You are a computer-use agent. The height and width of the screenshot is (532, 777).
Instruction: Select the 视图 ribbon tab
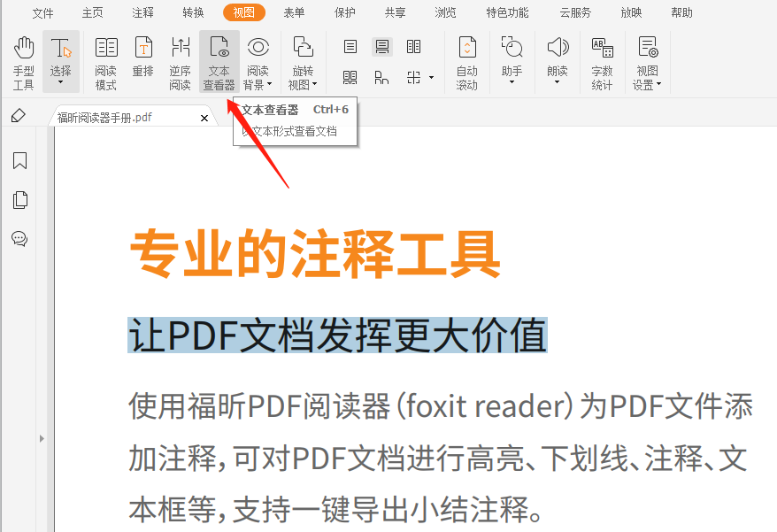[x=243, y=13]
